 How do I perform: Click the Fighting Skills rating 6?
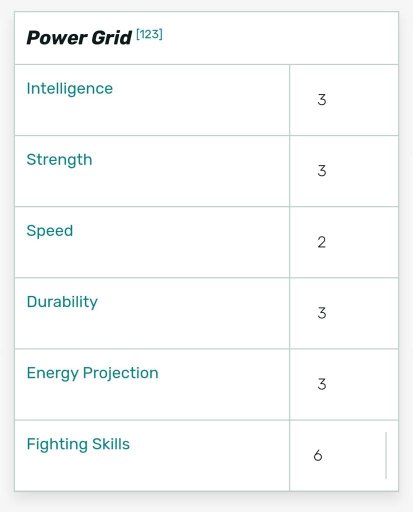click(x=318, y=456)
